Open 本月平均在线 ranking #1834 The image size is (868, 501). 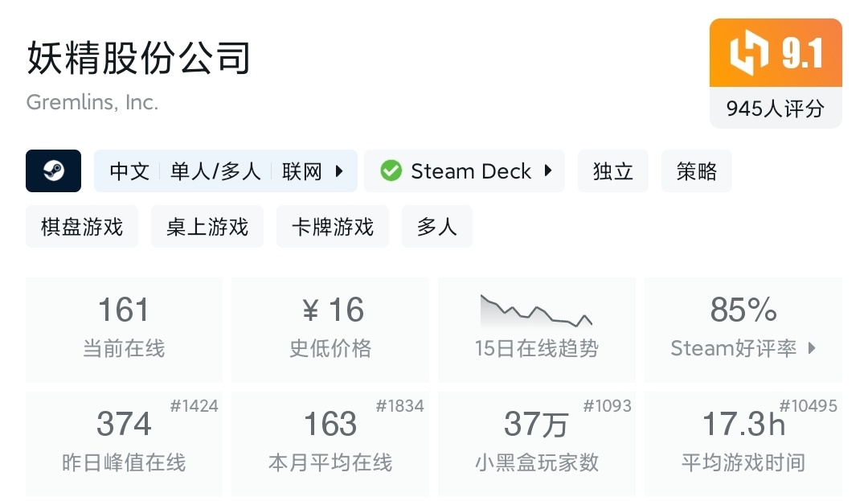tap(400, 406)
